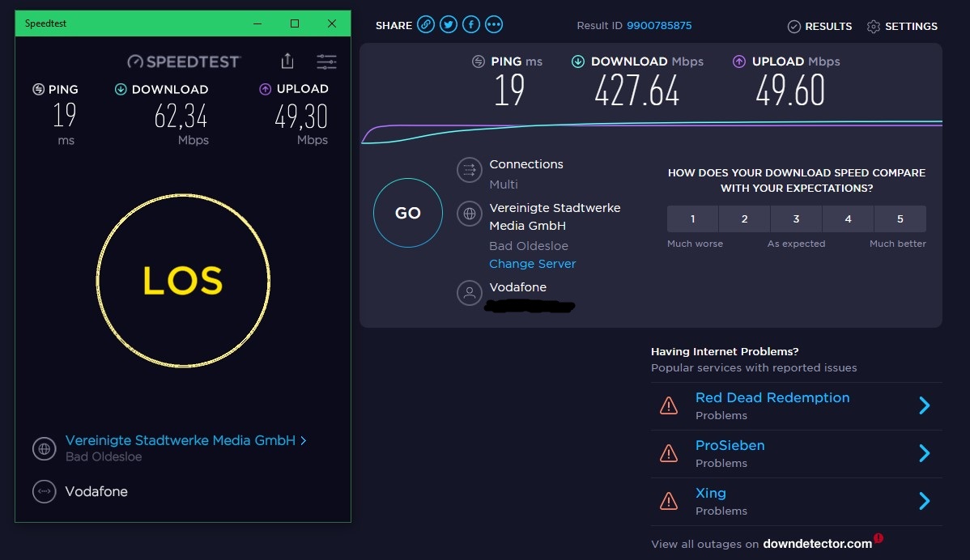Rate download speed 1 Much worse
The image size is (970, 560).
[693, 218]
